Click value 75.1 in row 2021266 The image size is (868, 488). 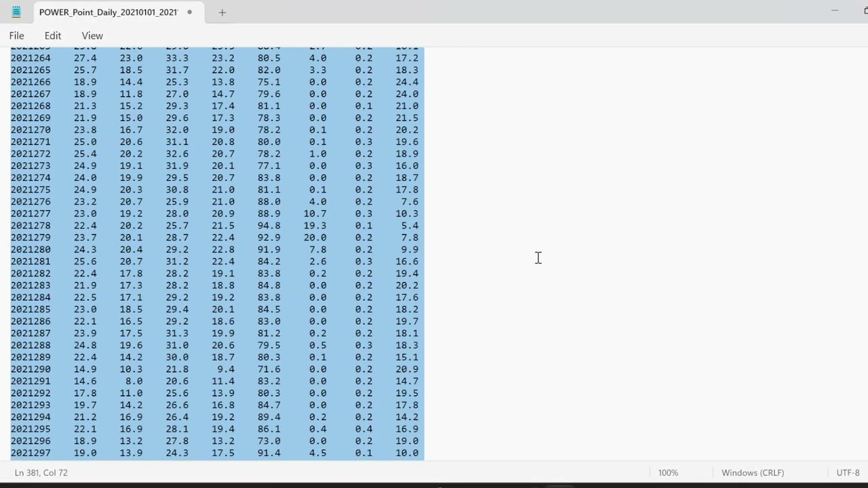tap(269, 82)
